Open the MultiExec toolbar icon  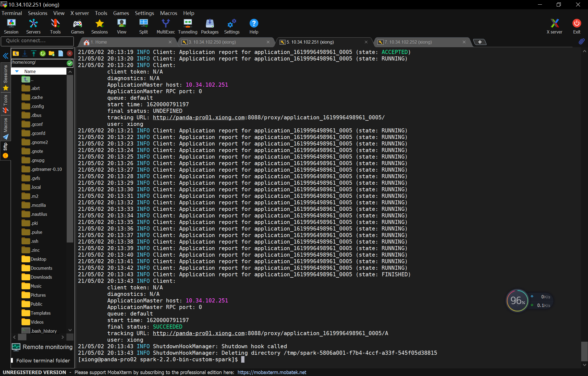click(x=166, y=26)
